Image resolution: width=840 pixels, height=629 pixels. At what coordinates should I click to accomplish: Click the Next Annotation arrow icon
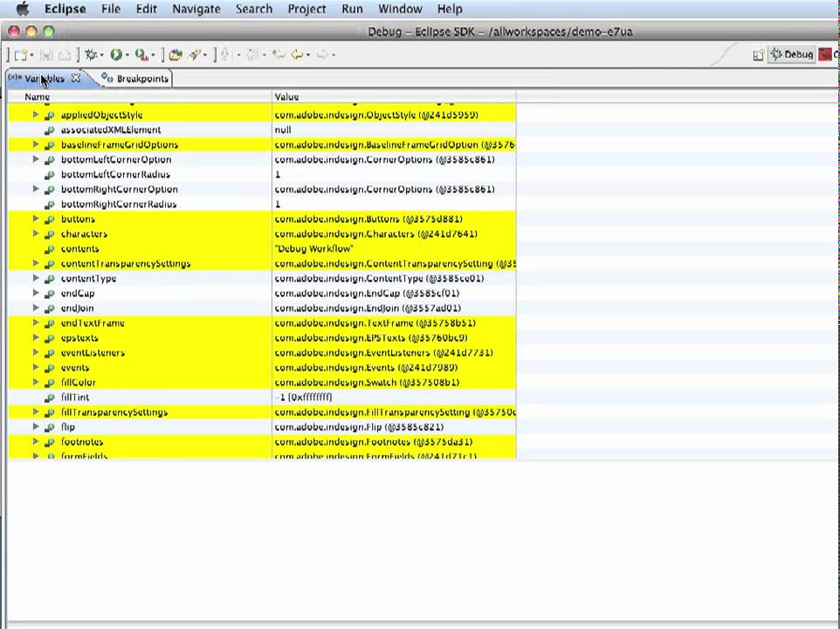225,55
